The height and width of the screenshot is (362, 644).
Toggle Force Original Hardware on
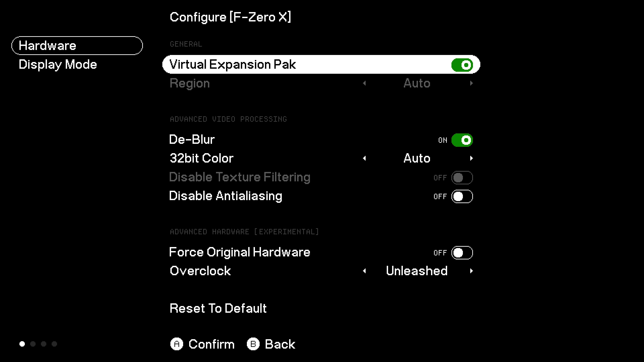point(462,253)
